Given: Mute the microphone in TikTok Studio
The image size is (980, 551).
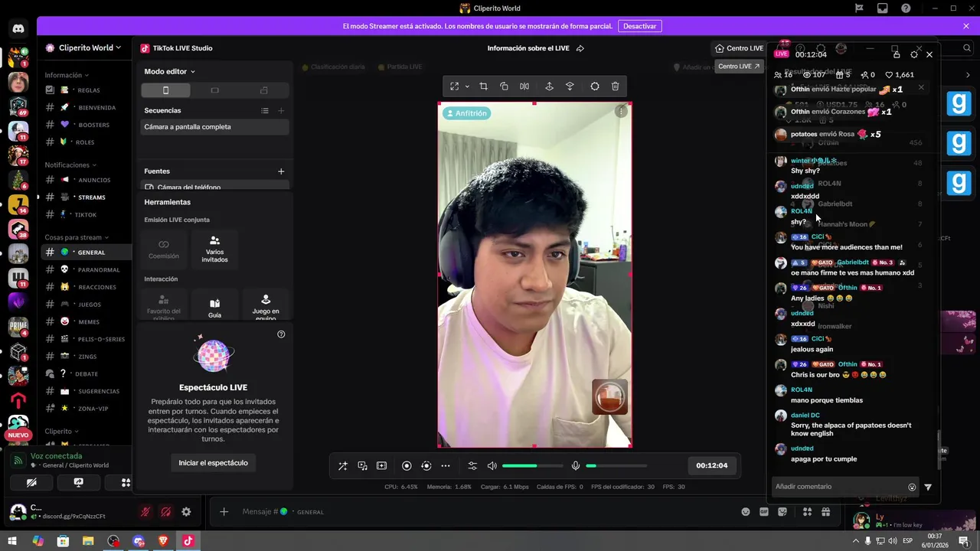Looking at the screenshot, I should point(576,465).
